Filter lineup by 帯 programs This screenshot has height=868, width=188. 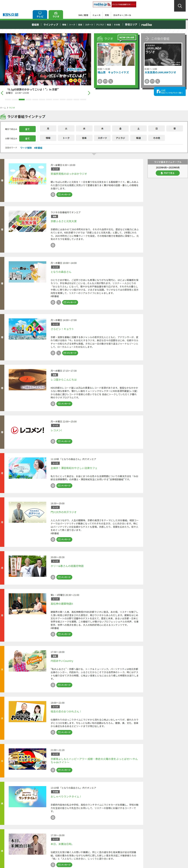coord(175,128)
